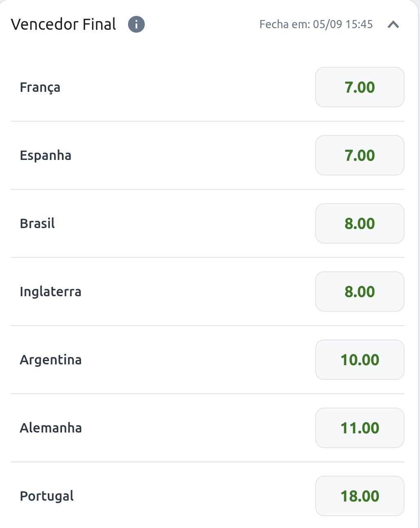This screenshot has height=528, width=420.
Task: Click the info icon beside Vencedor Final
Action: pos(136,24)
